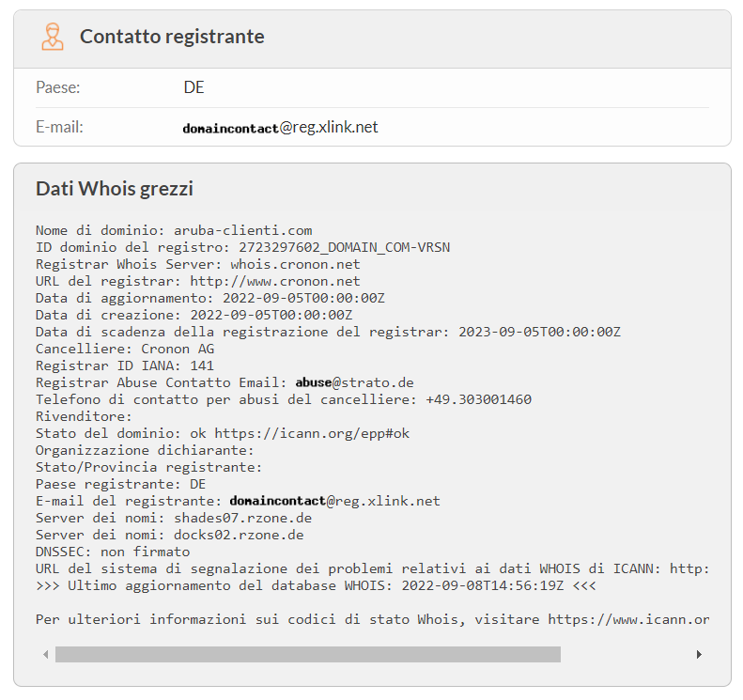Open the icann.org/epp#ok status link

(312, 433)
